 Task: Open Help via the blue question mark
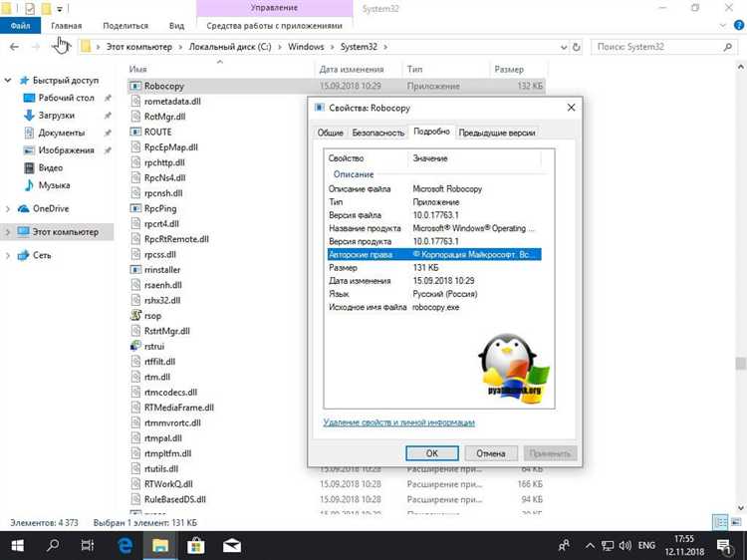(739, 25)
